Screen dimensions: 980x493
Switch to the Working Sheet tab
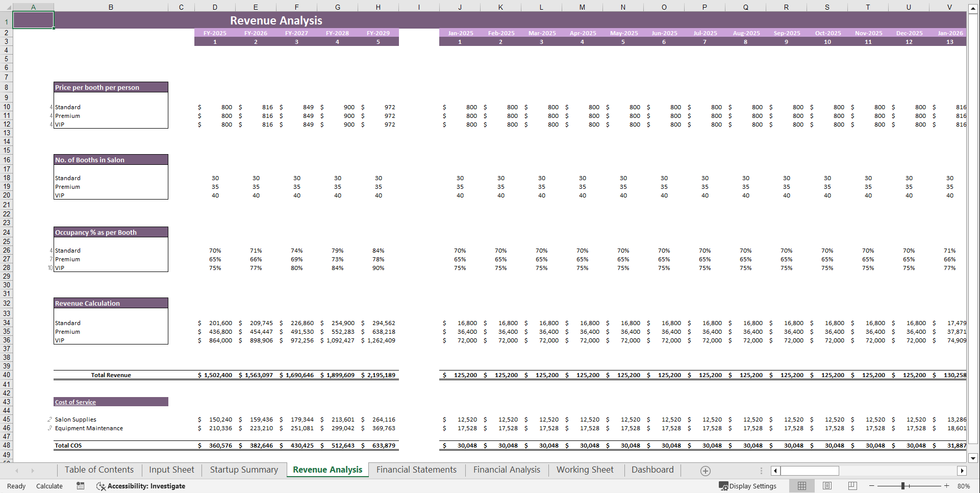tap(585, 470)
